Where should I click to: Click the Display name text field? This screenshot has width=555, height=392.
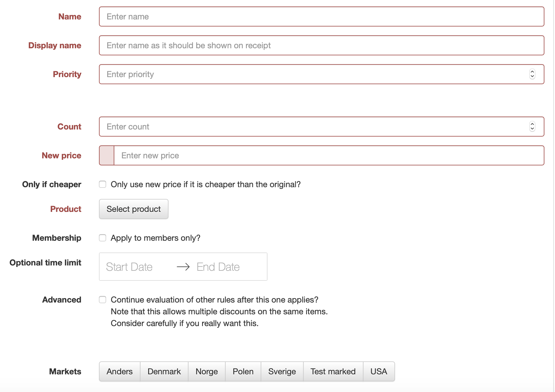pos(321,45)
